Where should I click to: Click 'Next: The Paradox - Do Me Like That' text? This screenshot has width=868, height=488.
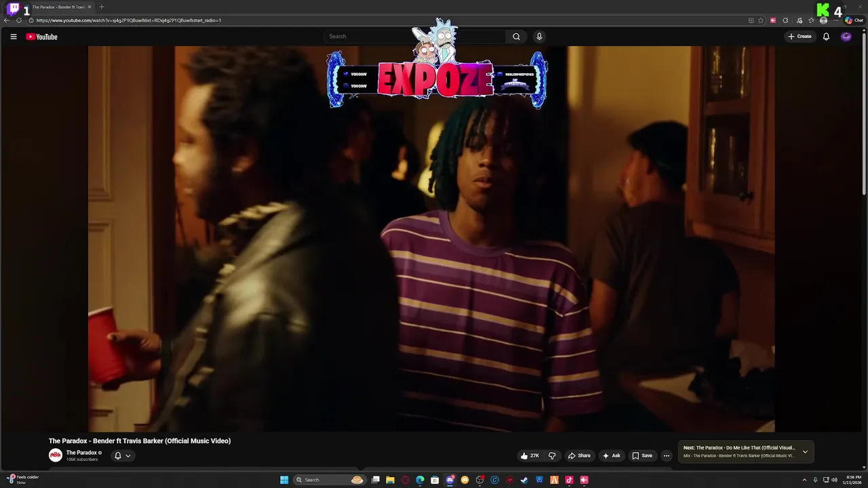point(739,448)
